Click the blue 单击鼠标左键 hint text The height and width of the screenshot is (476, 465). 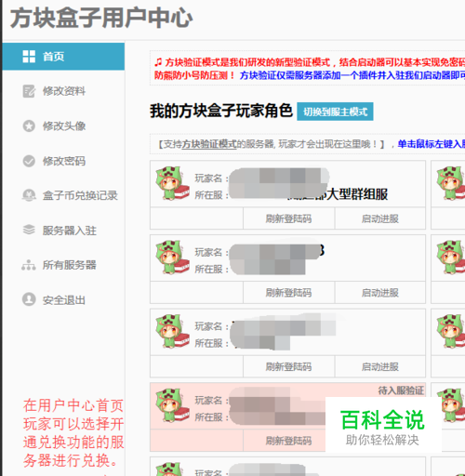click(432, 144)
